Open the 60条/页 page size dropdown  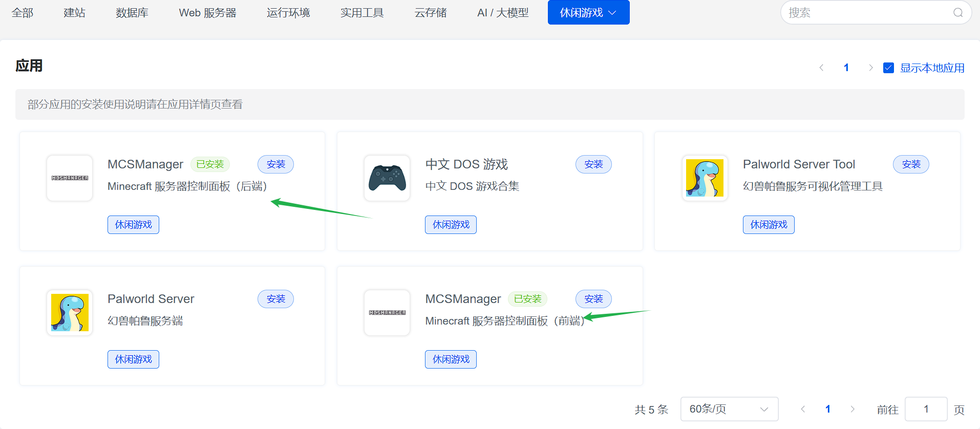point(729,409)
